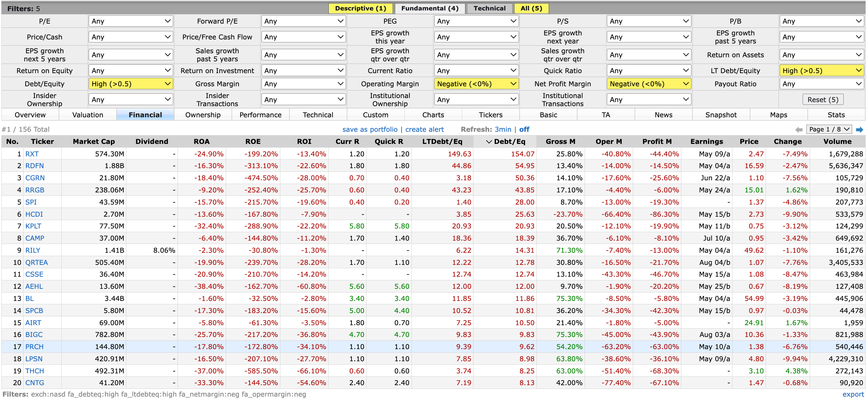The image size is (868, 401).
Task: Set refresh to 3min
Action: (x=503, y=129)
